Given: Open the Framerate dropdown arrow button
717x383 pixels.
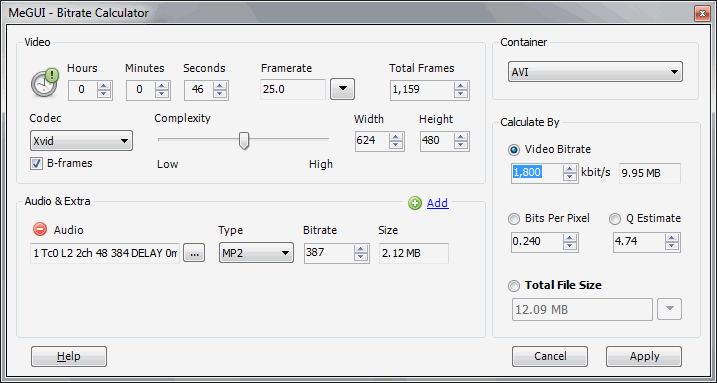Looking at the screenshot, I should 342,89.
